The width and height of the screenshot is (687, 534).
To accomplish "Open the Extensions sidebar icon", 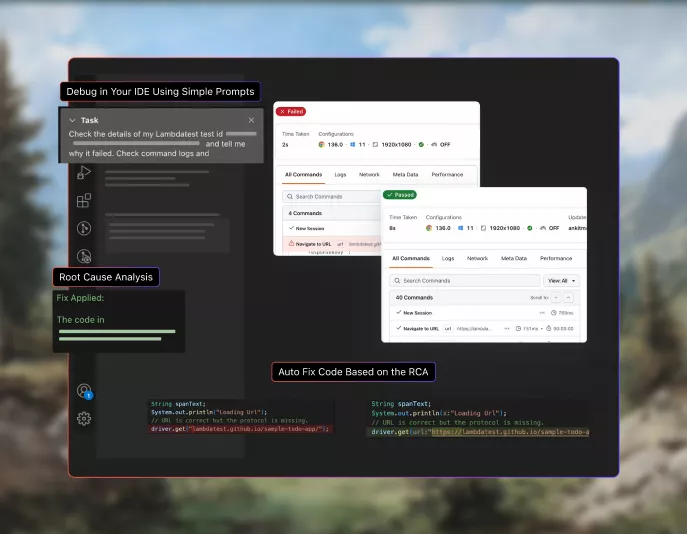I will 84,200.
